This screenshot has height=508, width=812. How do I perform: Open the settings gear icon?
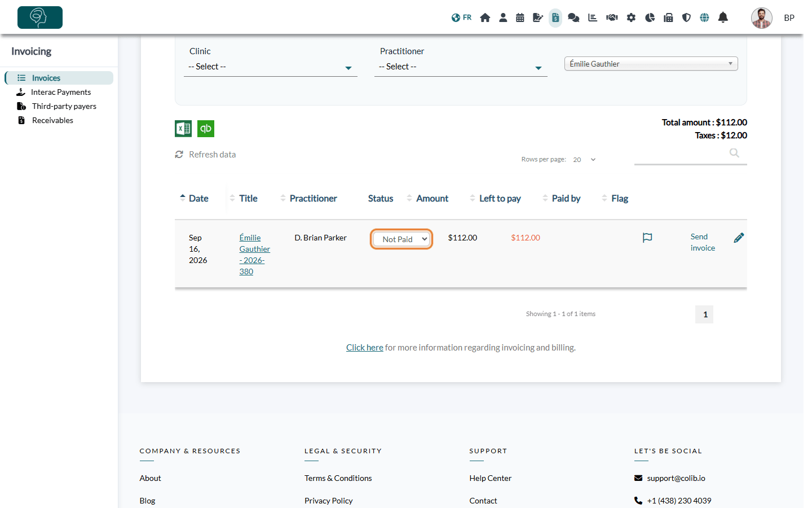pyautogui.click(x=631, y=17)
